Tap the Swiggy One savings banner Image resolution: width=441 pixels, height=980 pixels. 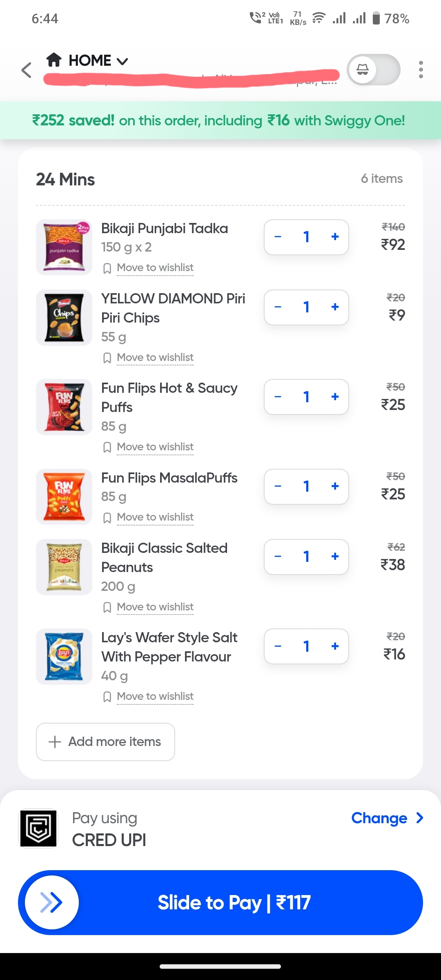click(x=220, y=120)
